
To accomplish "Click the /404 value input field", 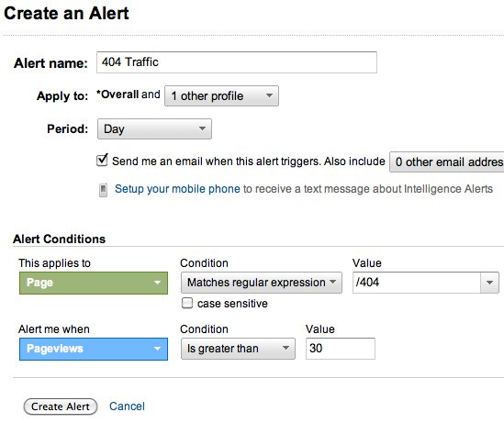I will tap(417, 283).
